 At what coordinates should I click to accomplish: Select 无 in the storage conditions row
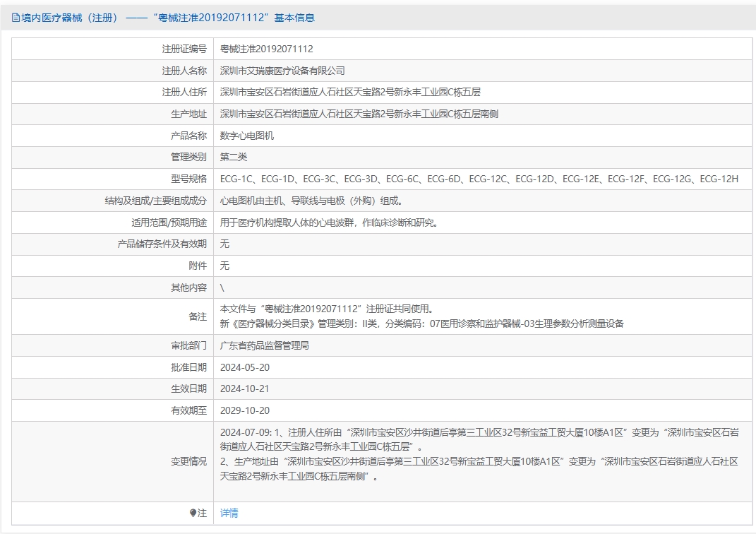click(224, 244)
